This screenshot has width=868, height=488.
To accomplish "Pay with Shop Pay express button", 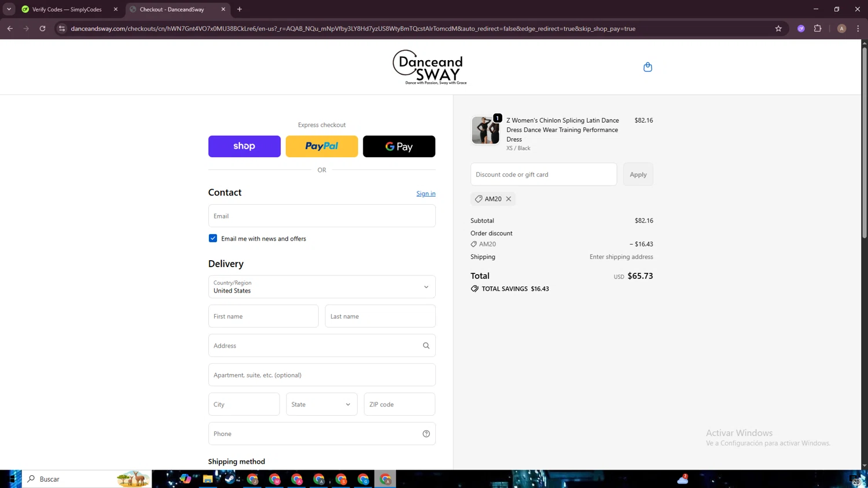I will [x=244, y=146].
